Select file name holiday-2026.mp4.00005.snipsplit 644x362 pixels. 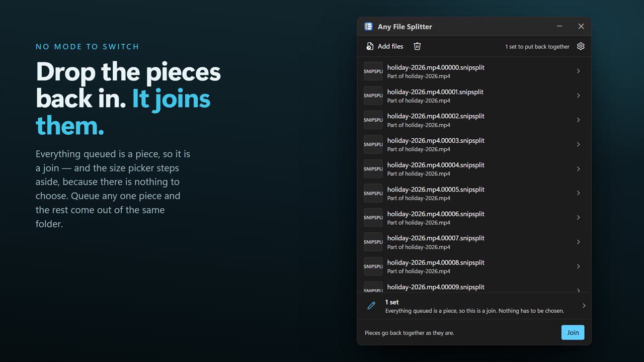pyautogui.click(x=436, y=190)
